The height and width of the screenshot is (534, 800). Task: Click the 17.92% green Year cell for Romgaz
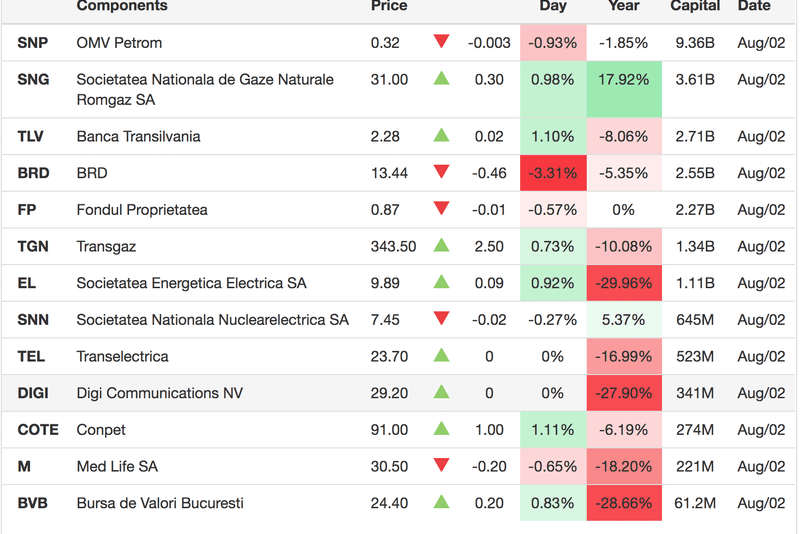click(x=623, y=80)
